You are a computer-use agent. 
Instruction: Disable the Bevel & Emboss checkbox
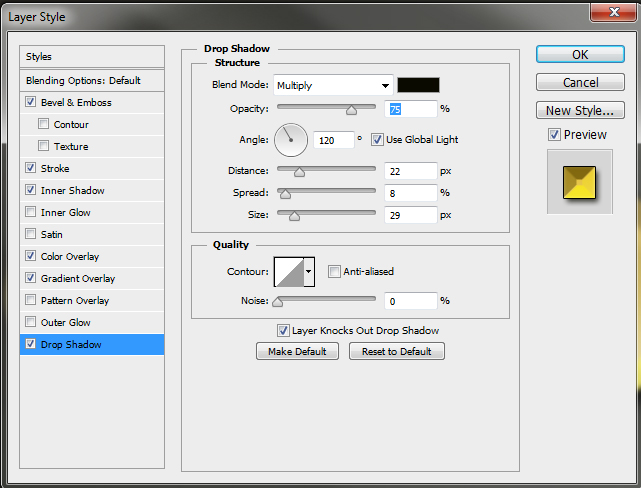tap(31, 102)
